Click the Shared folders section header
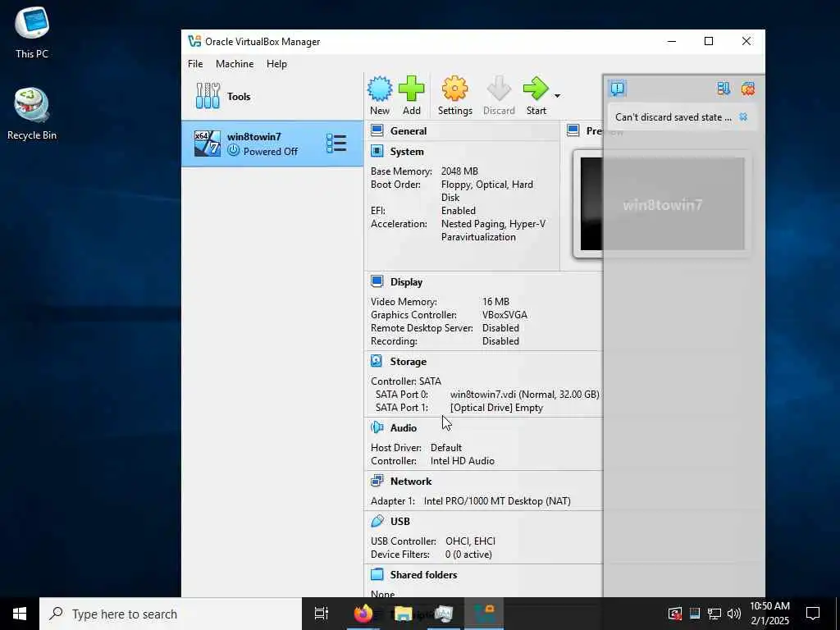The image size is (840, 630). (x=424, y=575)
